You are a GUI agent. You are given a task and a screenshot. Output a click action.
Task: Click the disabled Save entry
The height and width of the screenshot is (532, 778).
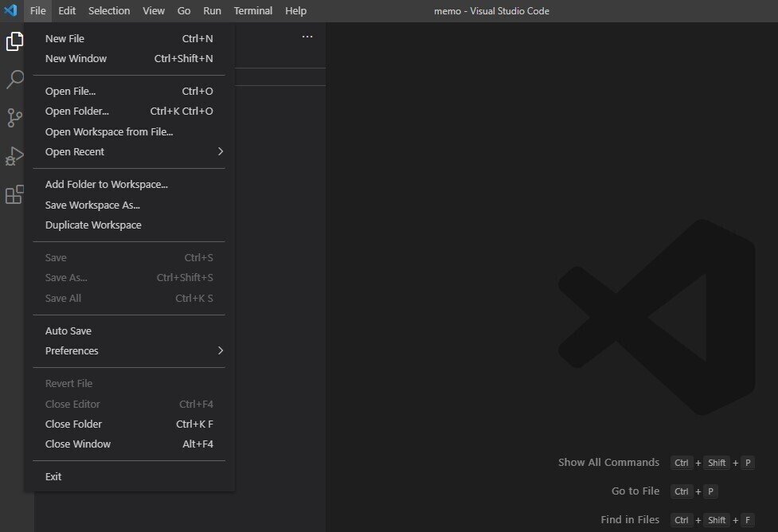point(129,257)
